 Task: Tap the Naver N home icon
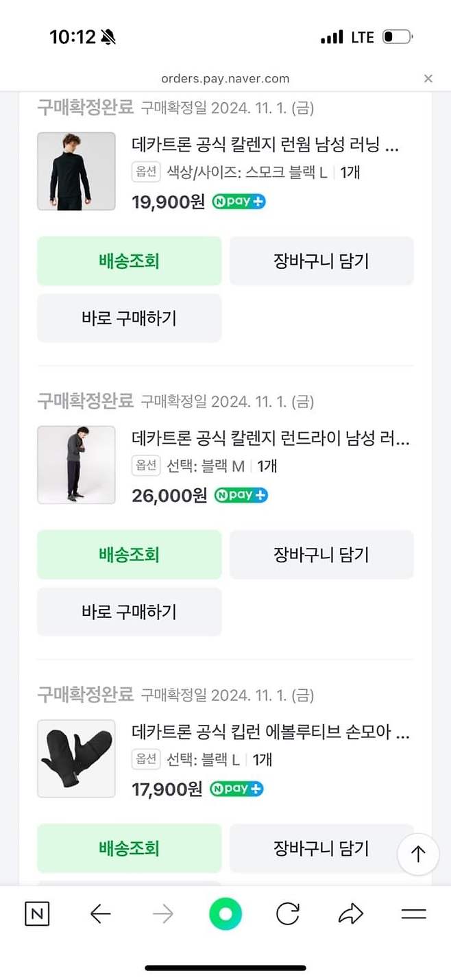[x=37, y=913]
